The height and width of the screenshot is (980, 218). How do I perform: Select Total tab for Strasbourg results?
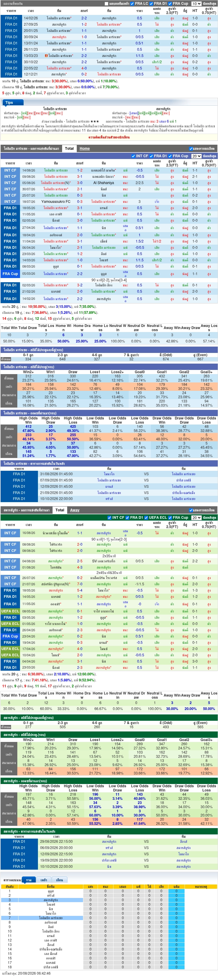tap(60, 510)
